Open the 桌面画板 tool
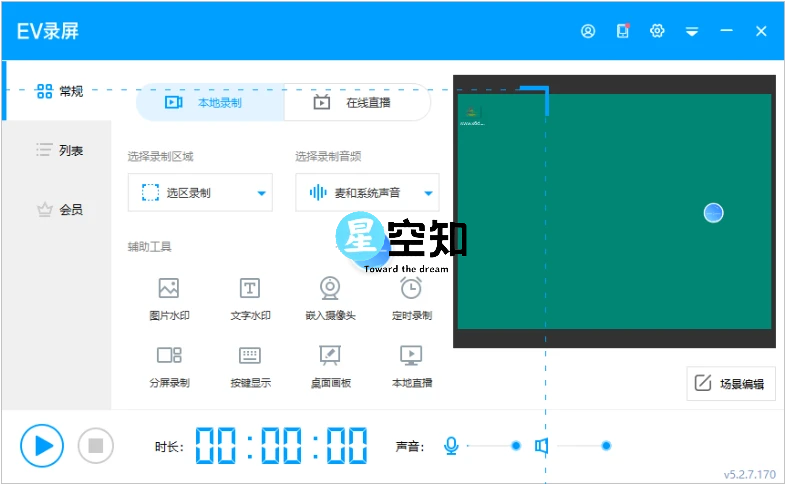785x484 pixels. 330,366
